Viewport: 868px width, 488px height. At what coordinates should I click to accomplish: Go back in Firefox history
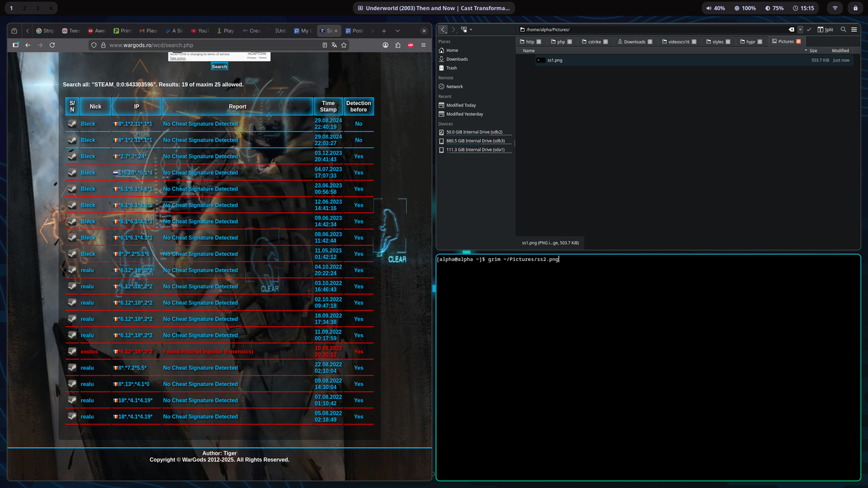28,45
